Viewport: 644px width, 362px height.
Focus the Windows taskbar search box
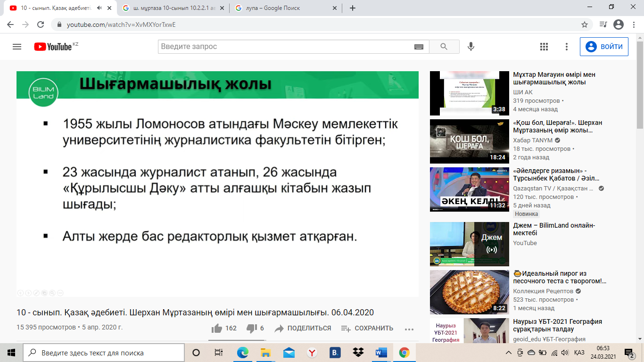(x=104, y=353)
